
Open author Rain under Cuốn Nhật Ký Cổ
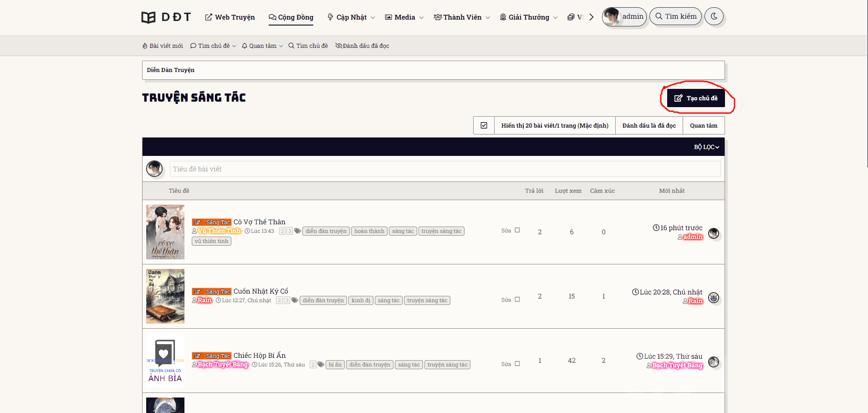point(204,300)
